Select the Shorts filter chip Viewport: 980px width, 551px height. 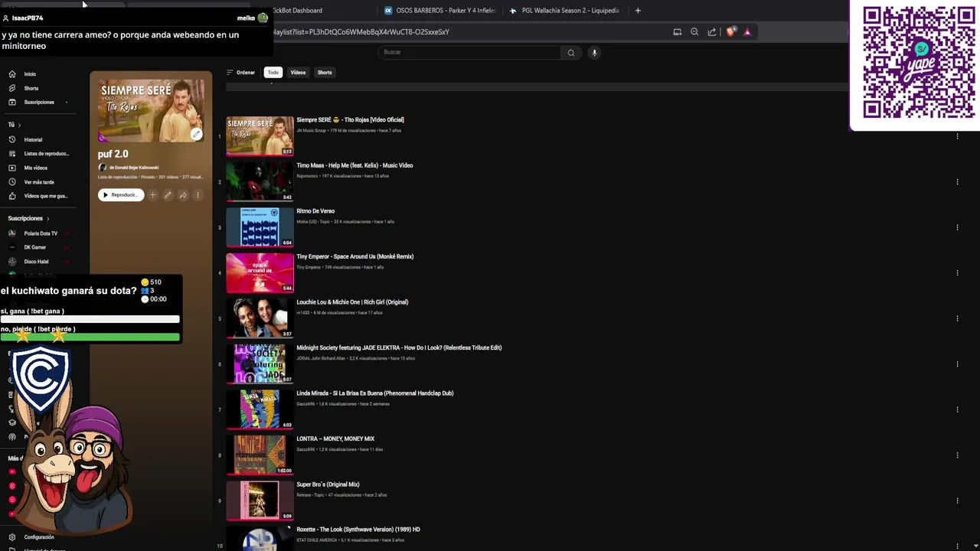[x=325, y=73]
